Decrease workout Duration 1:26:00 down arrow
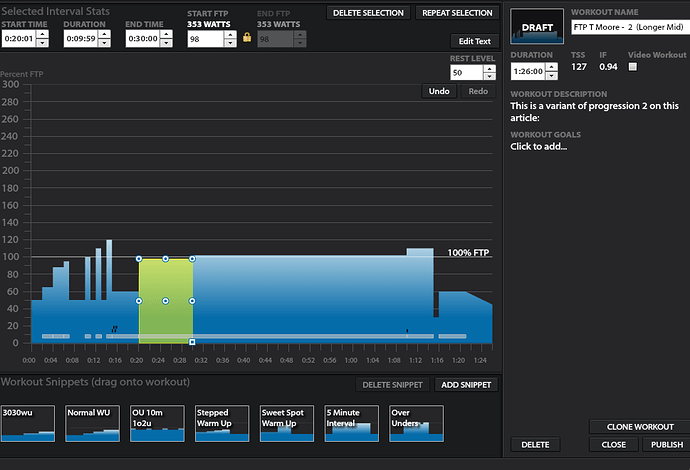The image size is (690, 470). point(551,75)
